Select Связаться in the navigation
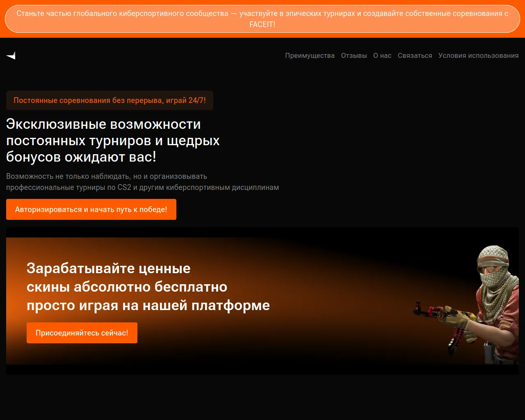 [415, 55]
